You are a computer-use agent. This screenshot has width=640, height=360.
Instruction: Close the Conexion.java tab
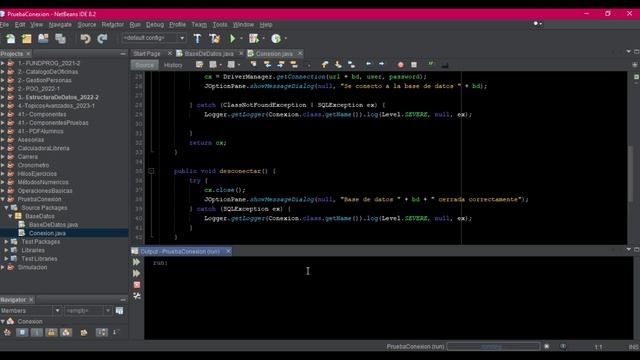point(300,53)
